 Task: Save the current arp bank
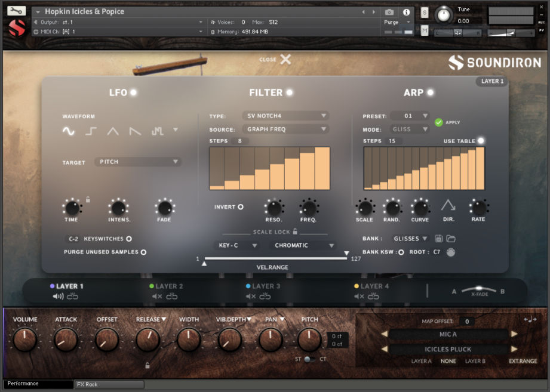tap(440, 238)
